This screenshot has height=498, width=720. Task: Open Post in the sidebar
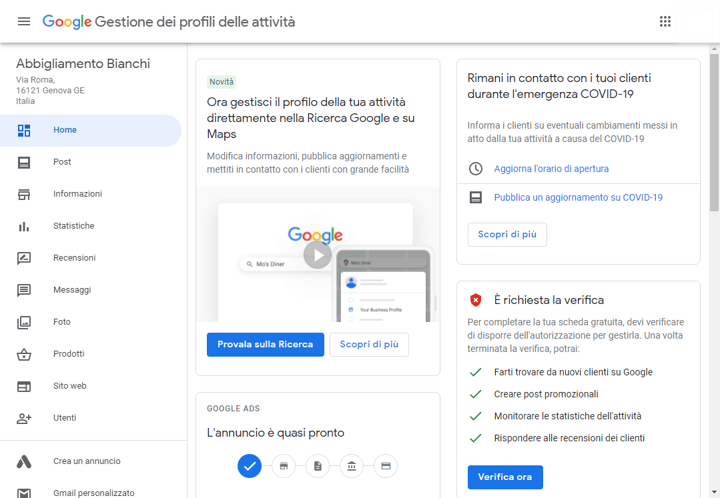pos(90,162)
